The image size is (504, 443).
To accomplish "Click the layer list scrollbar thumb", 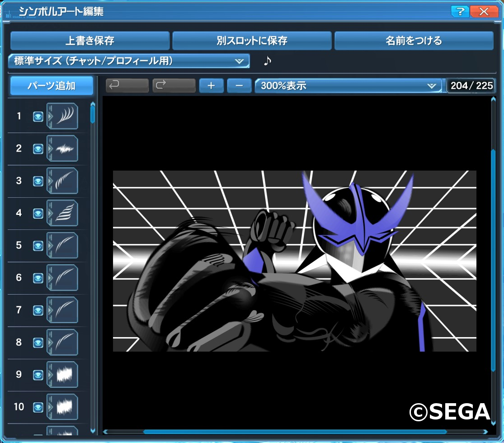I will point(93,115).
